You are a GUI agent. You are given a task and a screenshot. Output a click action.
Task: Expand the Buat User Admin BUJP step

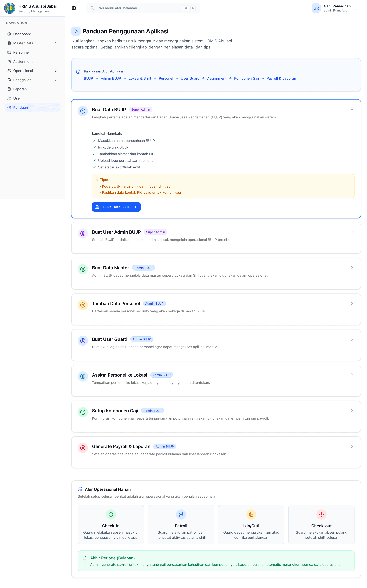(x=352, y=232)
